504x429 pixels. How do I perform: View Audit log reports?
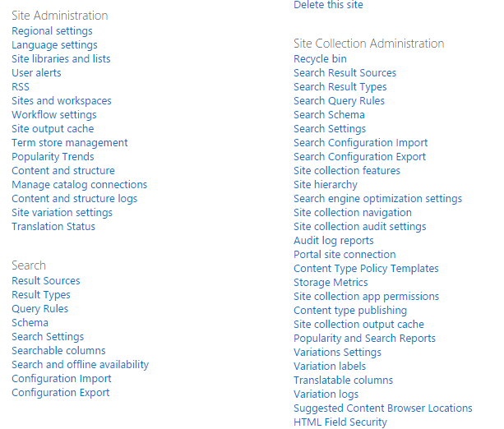[x=333, y=241]
